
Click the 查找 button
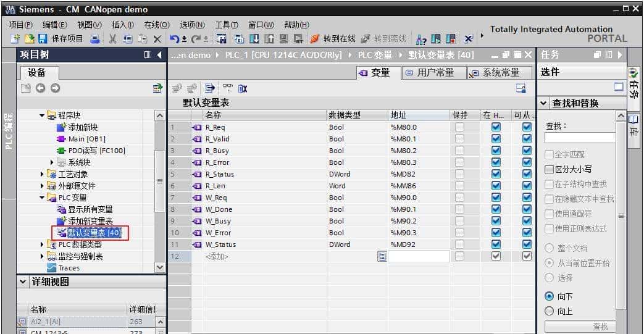[x=580, y=327]
